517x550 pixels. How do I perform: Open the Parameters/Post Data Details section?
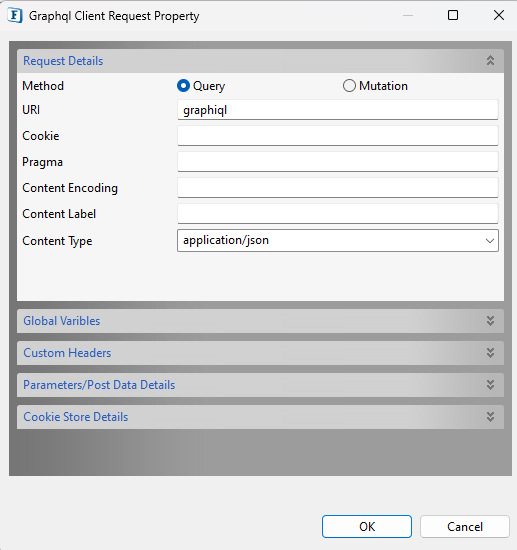[260, 385]
